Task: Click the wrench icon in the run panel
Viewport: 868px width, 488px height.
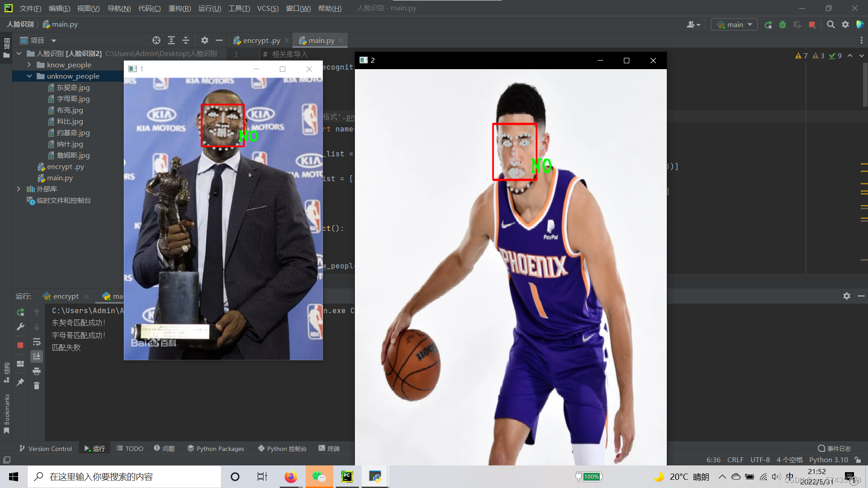Action: (20, 327)
